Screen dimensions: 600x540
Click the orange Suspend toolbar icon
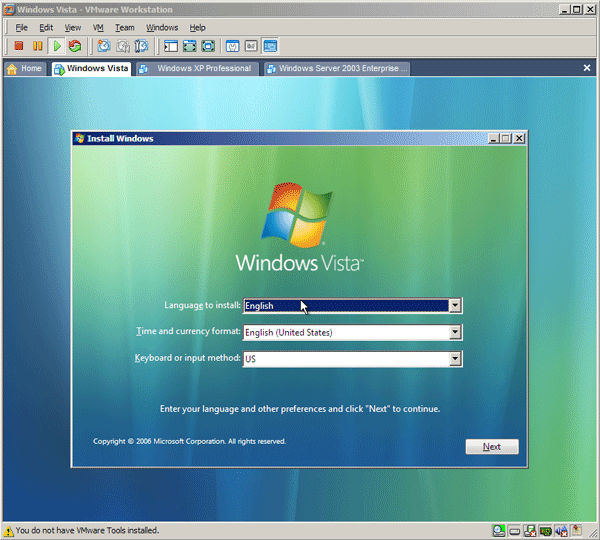pos(38,46)
